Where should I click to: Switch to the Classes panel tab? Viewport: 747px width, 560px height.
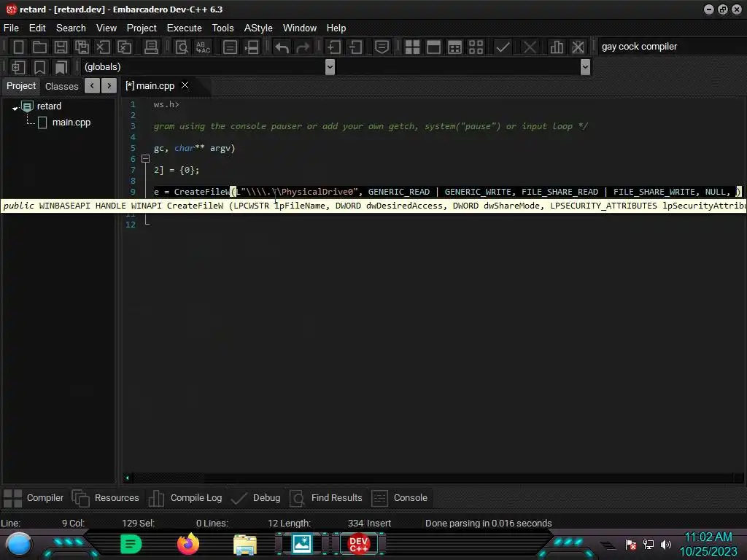(61, 86)
